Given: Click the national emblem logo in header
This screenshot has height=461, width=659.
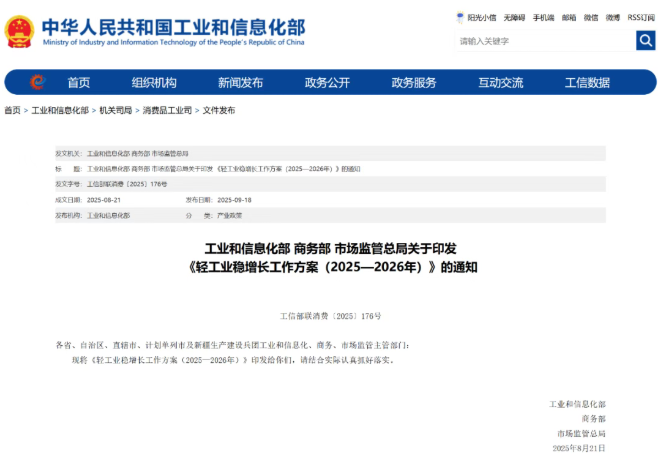Looking at the screenshot, I should (19, 30).
